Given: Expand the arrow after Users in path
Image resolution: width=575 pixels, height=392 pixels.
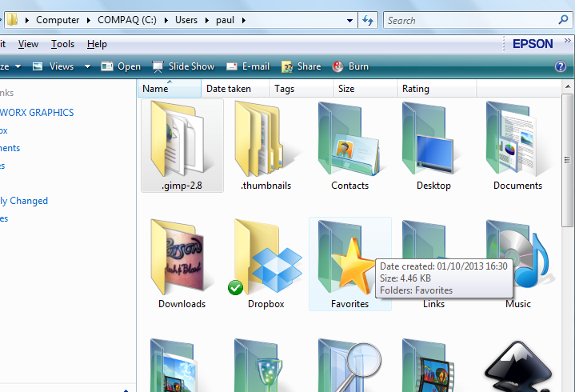Looking at the screenshot, I should (x=207, y=20).
